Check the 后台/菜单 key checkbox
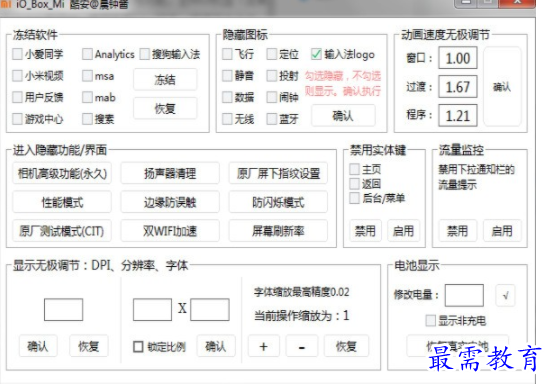 pos(355,198)
